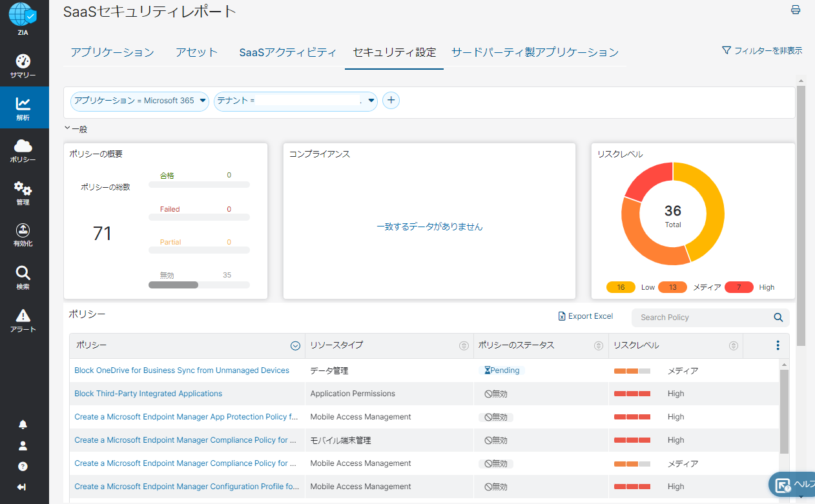Click the Export Excel button

[x=586, y=316]
